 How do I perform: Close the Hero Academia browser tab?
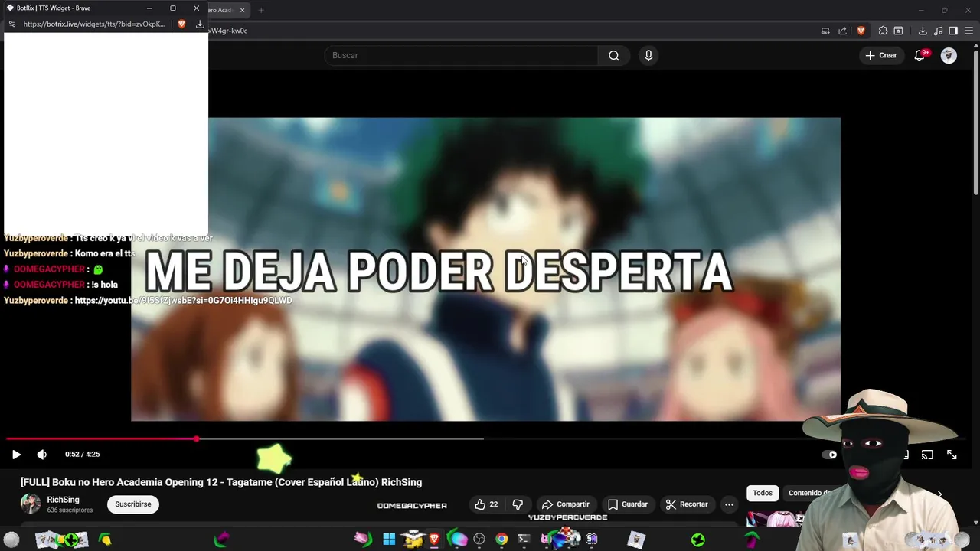[x=242, y=10]
